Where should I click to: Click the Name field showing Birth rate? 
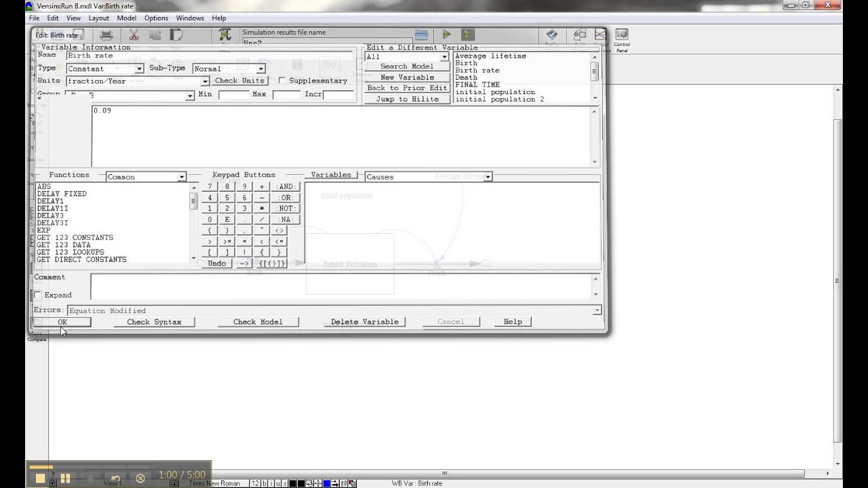pyautogui.click(x=209, y=56)
